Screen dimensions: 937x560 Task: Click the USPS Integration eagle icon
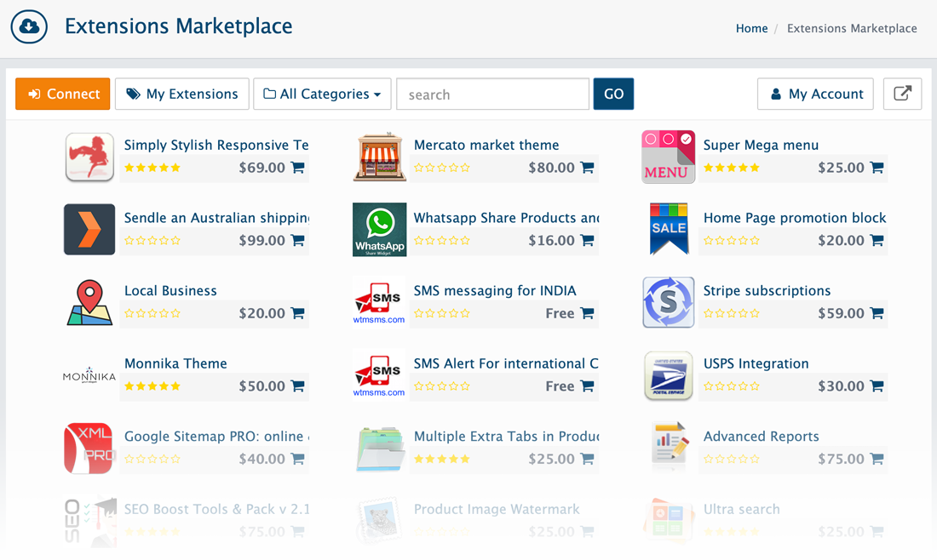[x=669, y=375]
